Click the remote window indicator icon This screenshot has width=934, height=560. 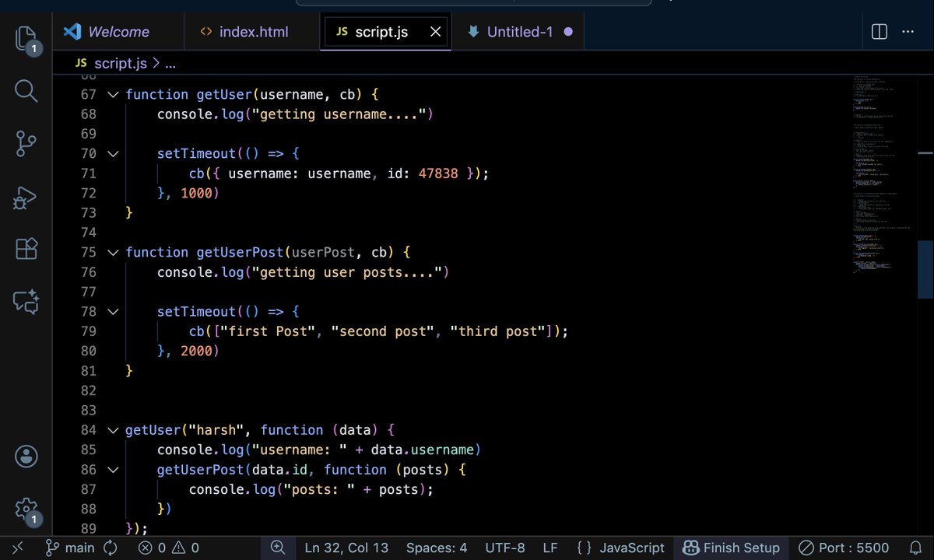point(17,548)
